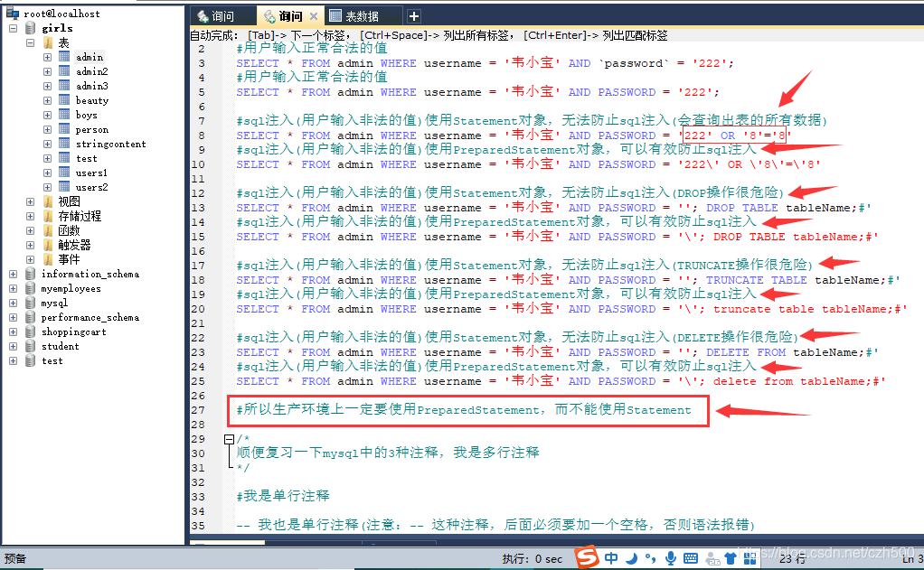Expand the users2 table node
Image resolution: width=924 pixels, height=570 pixels.
coord(47,187)
